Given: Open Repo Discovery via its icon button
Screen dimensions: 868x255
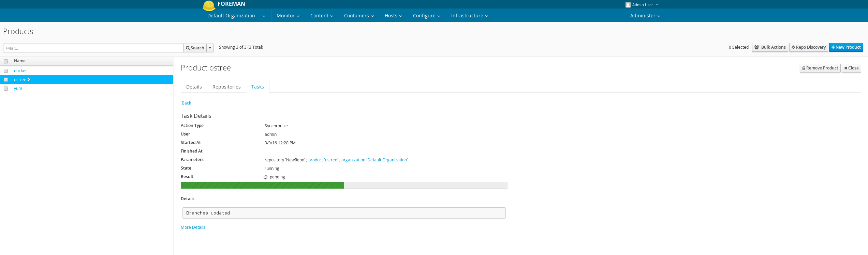Looking at the screenshot, I should tap(809, 47).
